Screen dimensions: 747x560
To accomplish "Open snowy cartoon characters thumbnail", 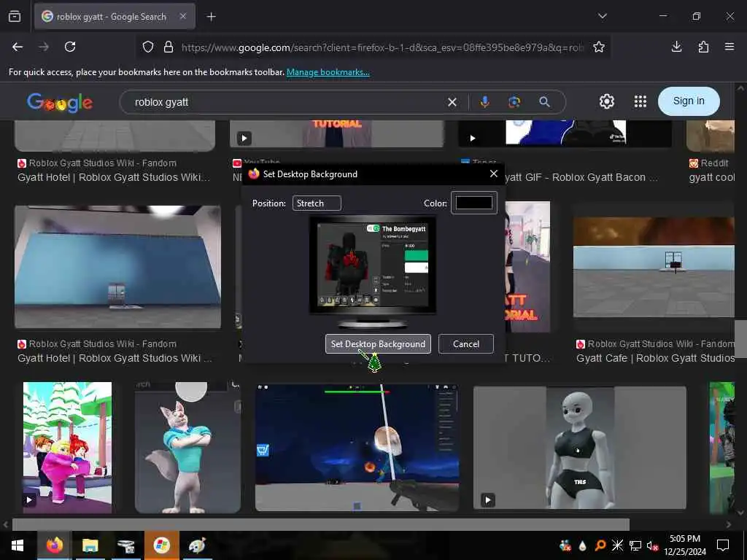I will tap(68, 448).
